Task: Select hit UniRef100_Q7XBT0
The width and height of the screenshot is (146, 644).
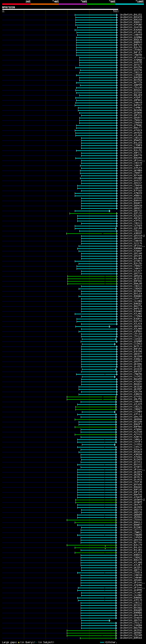Action: tap(131, 467)
